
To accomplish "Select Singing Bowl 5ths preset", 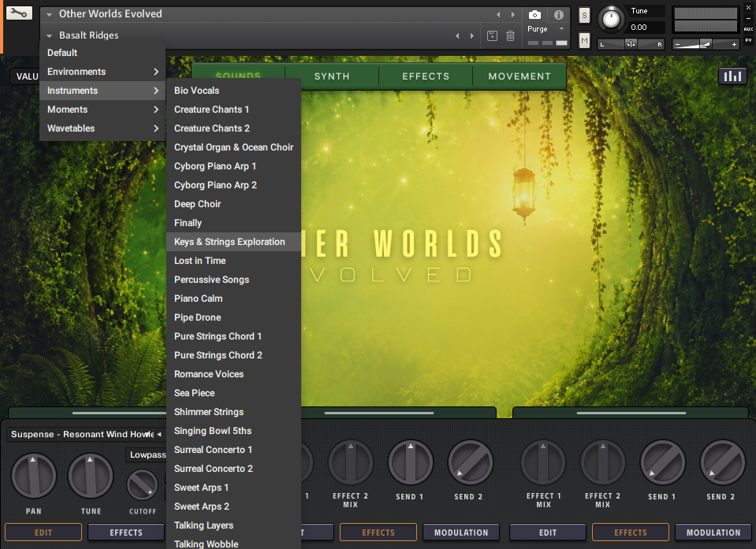I will [x=233, y=431].
